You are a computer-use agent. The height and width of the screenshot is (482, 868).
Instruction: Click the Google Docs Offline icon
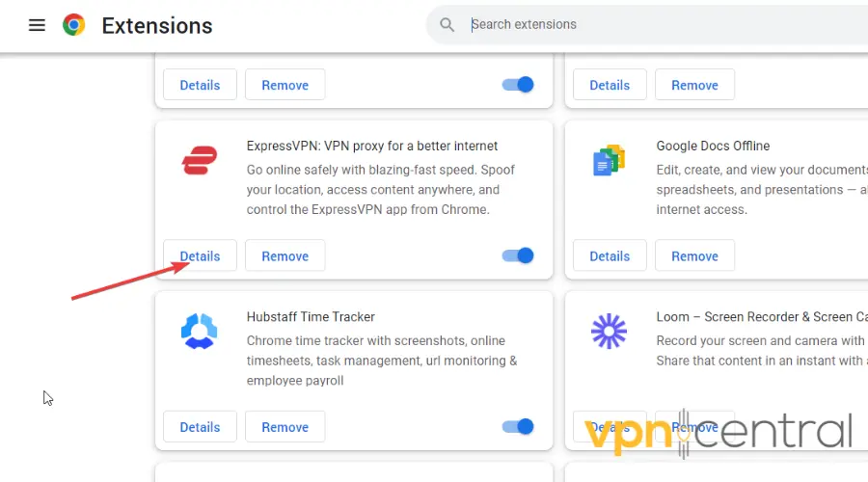point(609,161)
